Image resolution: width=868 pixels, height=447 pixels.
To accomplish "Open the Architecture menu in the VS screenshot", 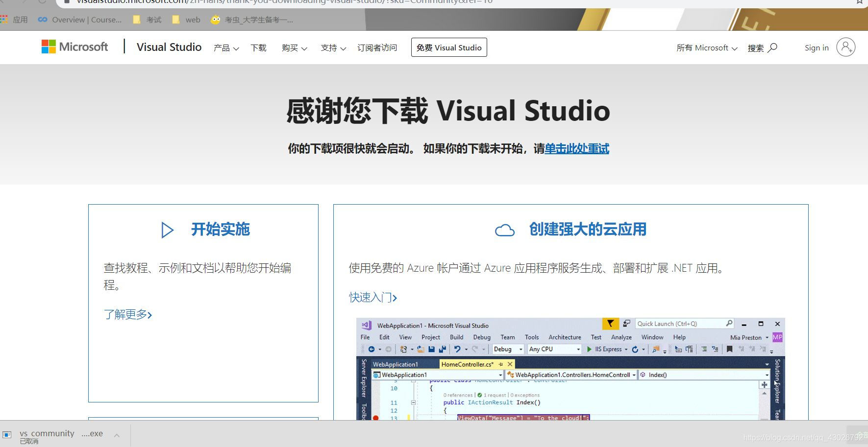I will tap(565, 337).
